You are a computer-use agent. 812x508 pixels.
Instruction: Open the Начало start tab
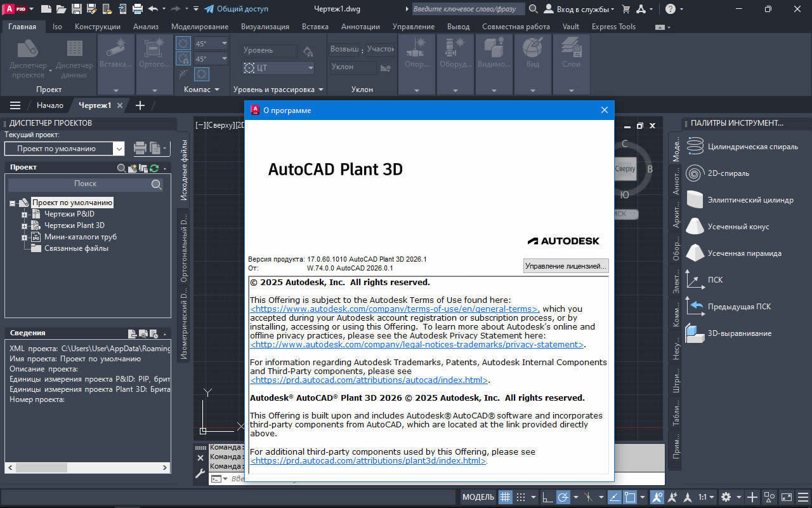(x=49, y=105)
